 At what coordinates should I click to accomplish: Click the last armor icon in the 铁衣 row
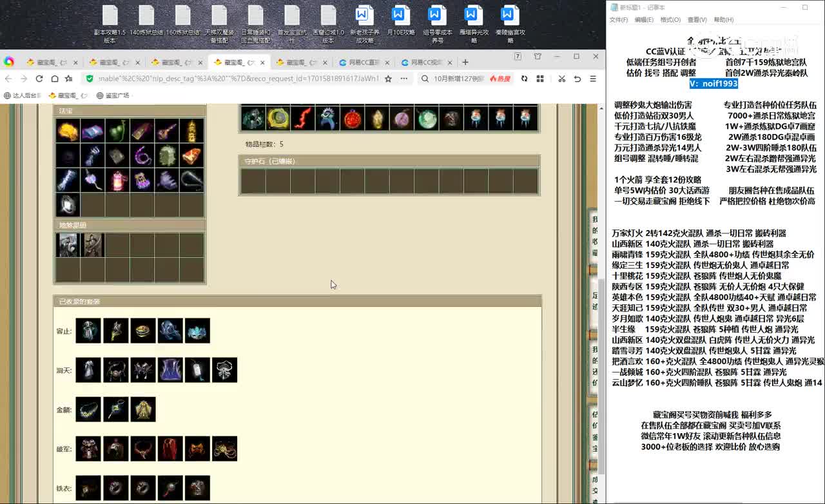(197, 488)
